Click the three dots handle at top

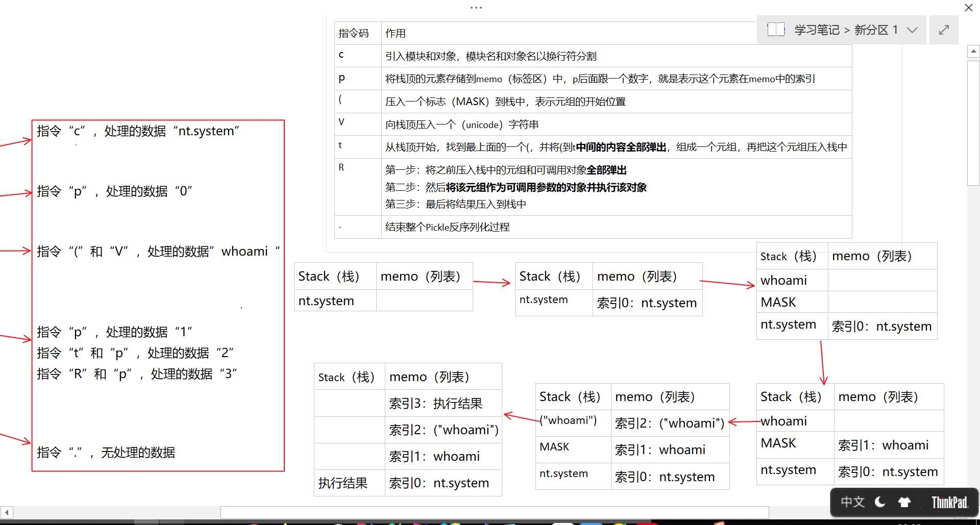point(476,8)
